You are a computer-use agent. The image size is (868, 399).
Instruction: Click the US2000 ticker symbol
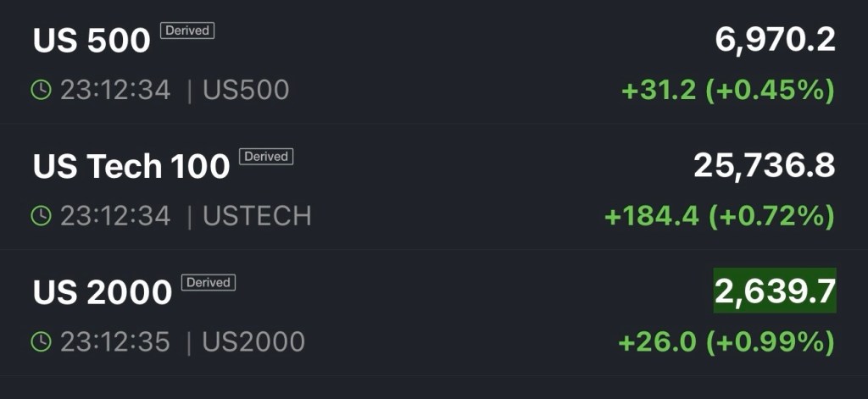click(253, 342)
